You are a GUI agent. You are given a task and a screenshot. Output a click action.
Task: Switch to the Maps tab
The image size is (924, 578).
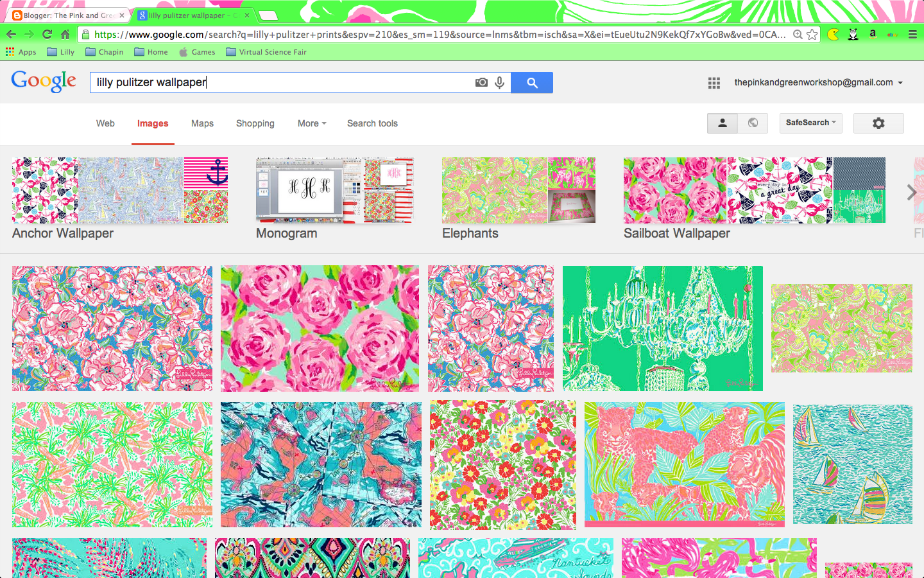coord(202,123)
